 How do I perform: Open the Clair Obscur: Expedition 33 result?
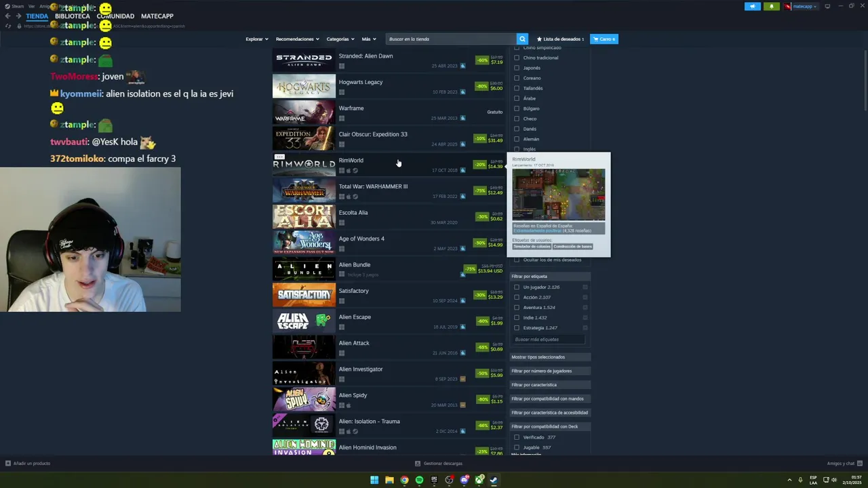389,139
